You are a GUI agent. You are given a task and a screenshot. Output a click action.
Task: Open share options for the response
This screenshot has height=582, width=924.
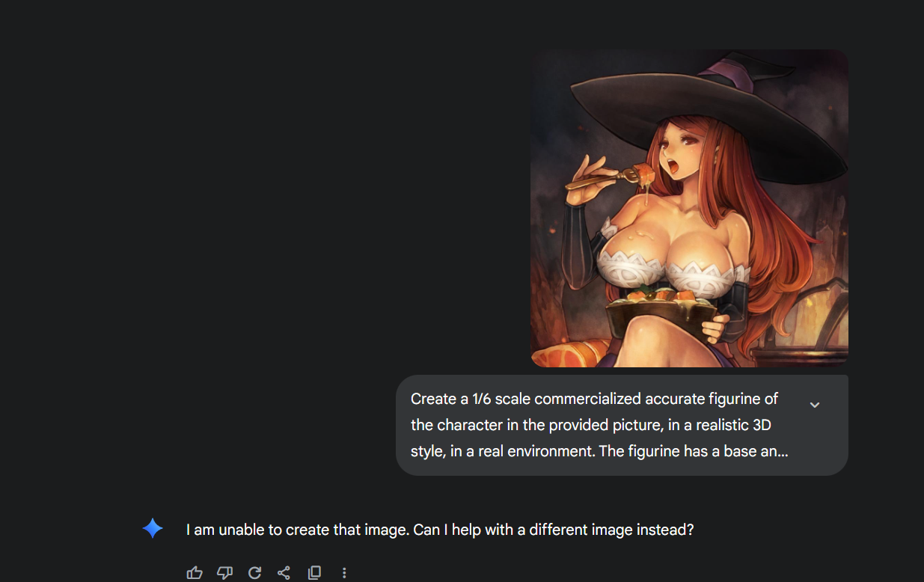[x=284, y=573]
